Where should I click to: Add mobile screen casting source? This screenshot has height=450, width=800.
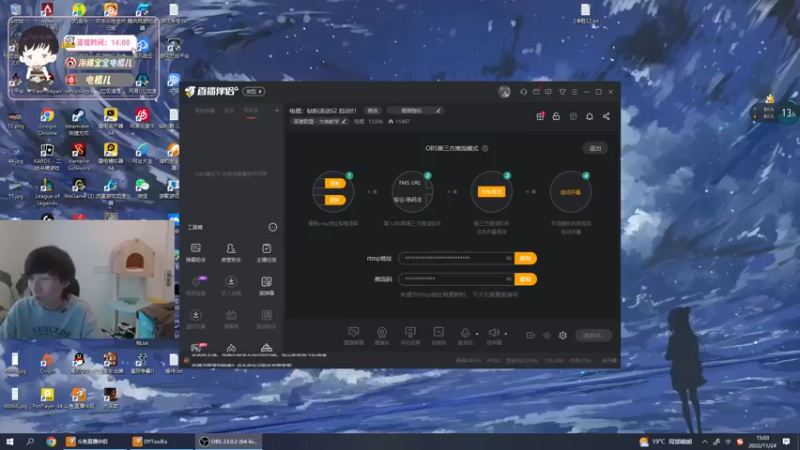tap(410, 336)
